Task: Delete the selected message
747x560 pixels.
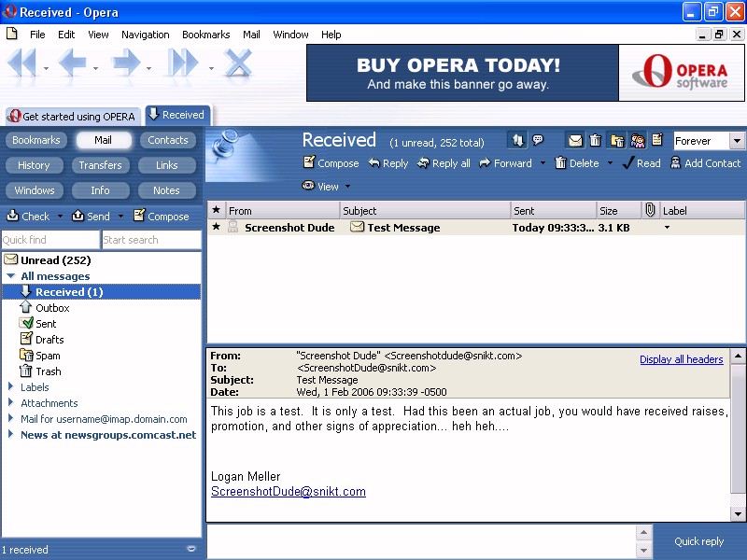Action: [577, 163]
